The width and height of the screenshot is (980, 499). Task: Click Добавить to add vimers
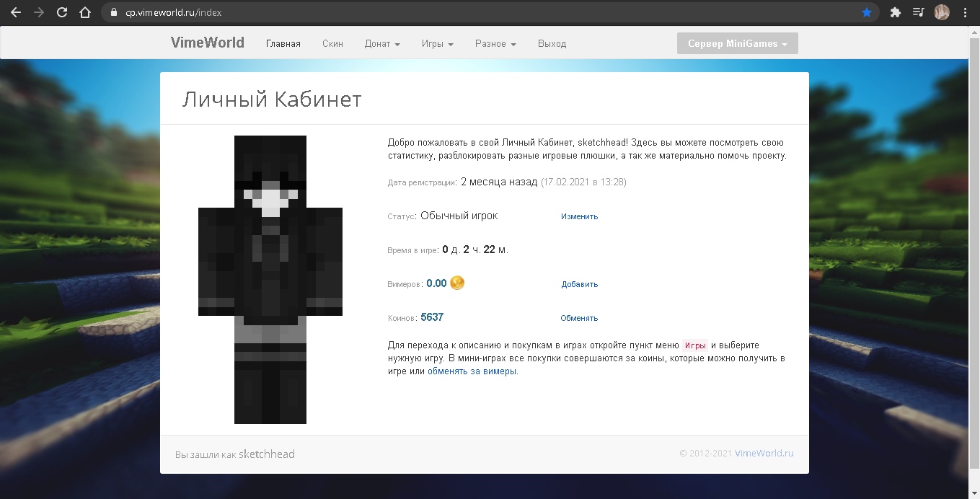click(580, 284)
